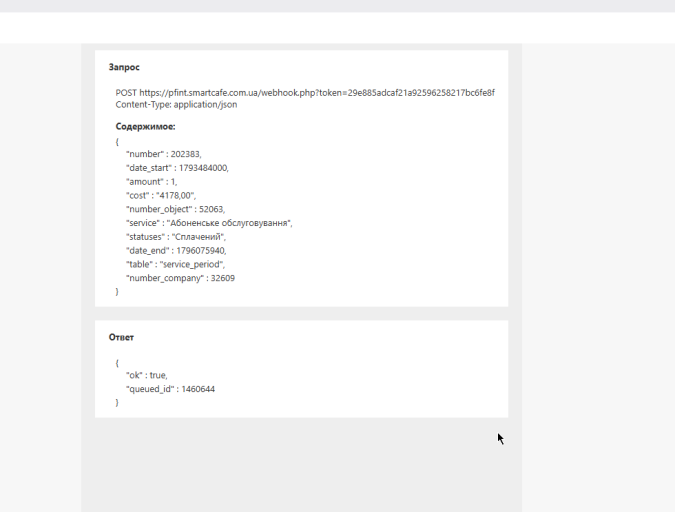
Task: Click the "statuses" : "Сплачений" line
Action: coord(176,237)
